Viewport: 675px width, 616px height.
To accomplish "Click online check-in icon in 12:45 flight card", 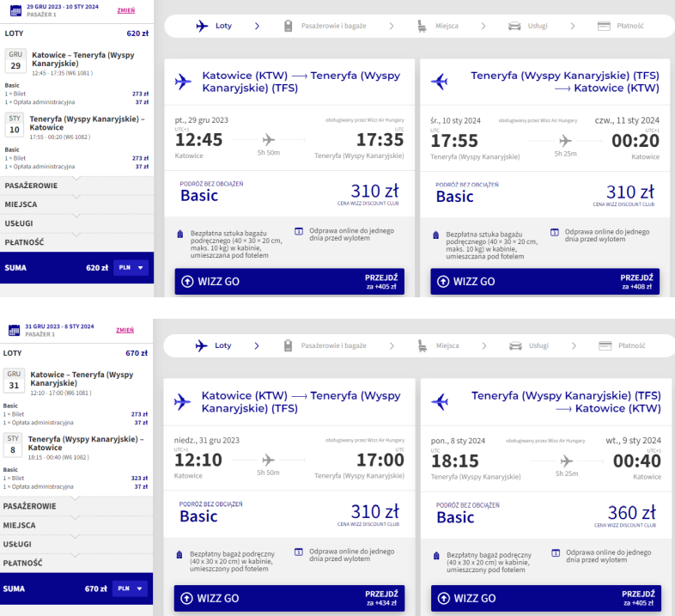I will 299,231.
